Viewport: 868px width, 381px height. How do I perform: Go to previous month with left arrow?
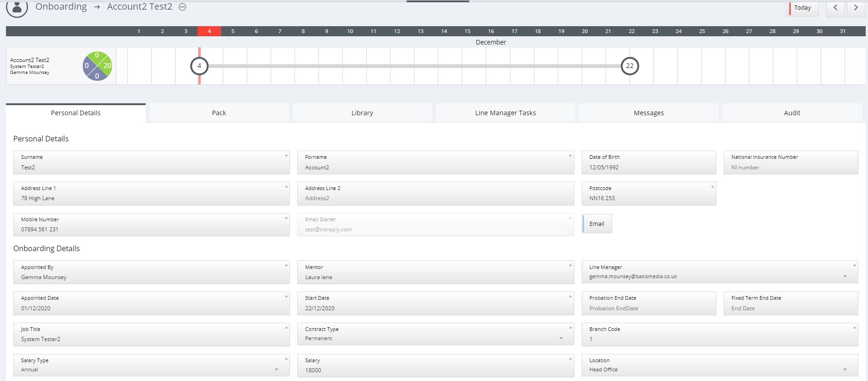[x=835, y=8]
